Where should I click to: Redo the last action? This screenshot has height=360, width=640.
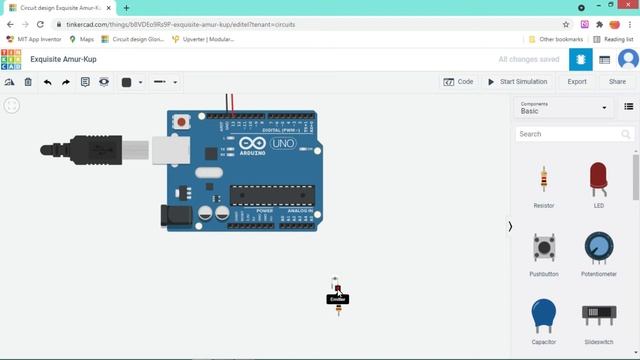pos(66,82)
